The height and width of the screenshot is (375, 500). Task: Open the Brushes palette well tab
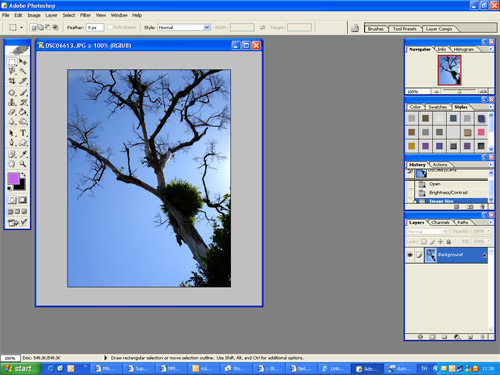[x=376, y=29]
